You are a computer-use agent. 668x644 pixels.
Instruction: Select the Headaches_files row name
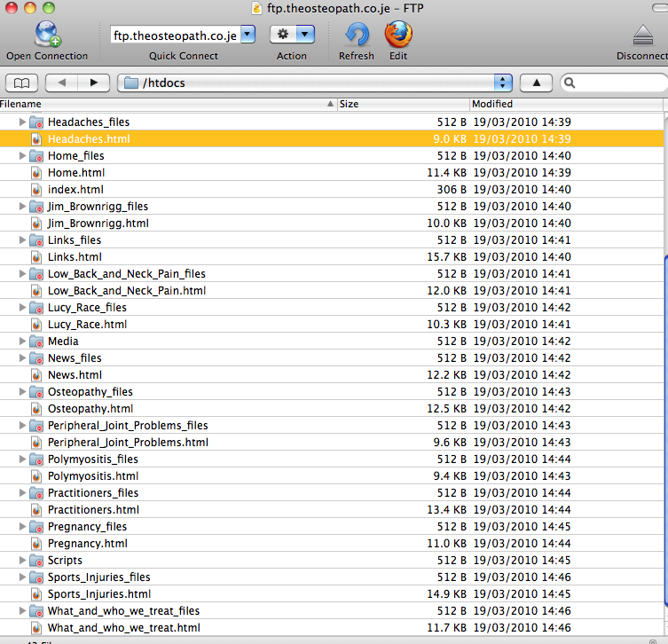tap(89, 122)
